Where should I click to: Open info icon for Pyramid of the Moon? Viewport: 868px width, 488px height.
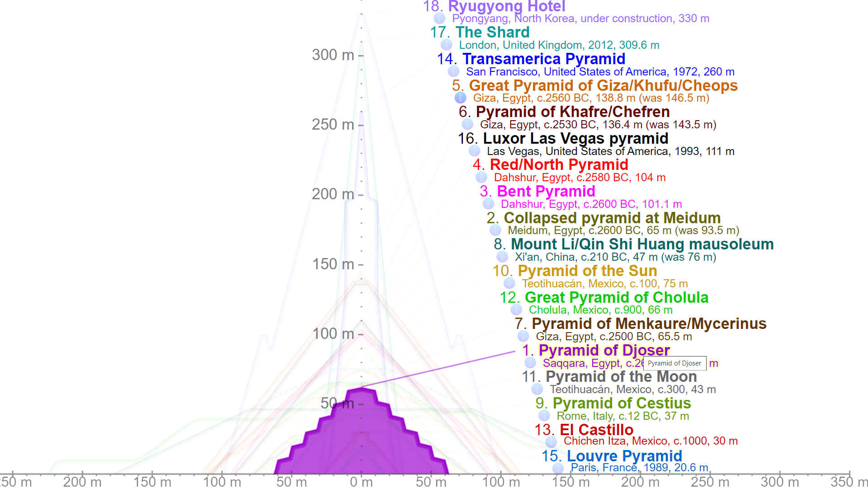537,389
